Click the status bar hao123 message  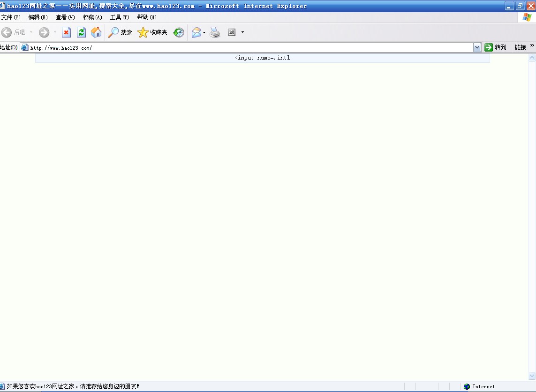pyautogui.click(x=73, y=386)
